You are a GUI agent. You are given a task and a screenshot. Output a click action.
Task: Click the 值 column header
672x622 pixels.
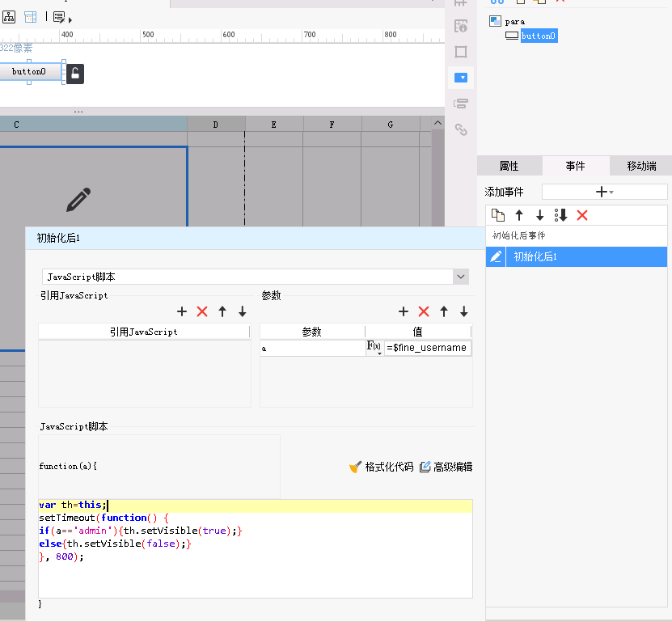[418, 332]
